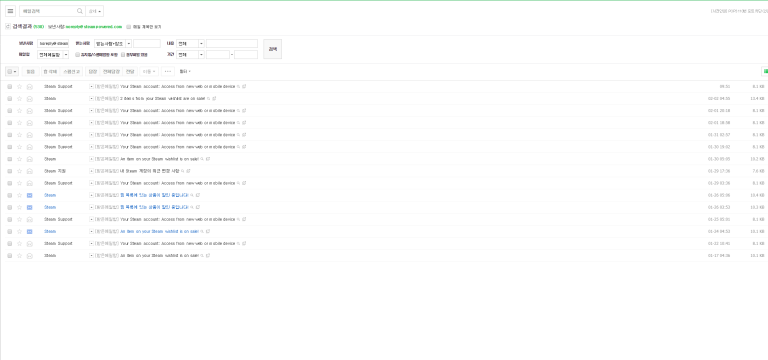This screenshot has height=360, width=768.
Task: Open the hamburger side menu
Action: 10,11
